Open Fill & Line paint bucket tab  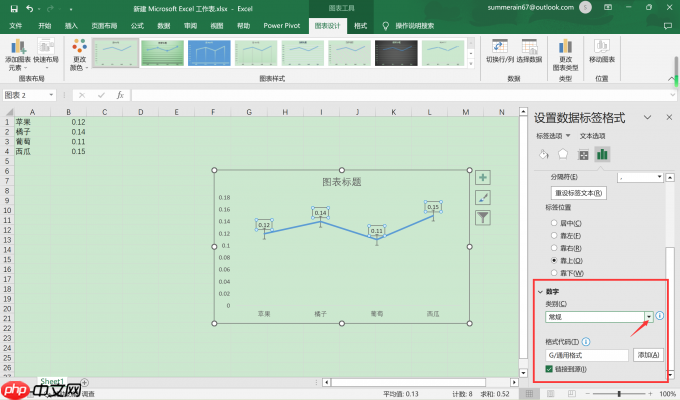543,154
